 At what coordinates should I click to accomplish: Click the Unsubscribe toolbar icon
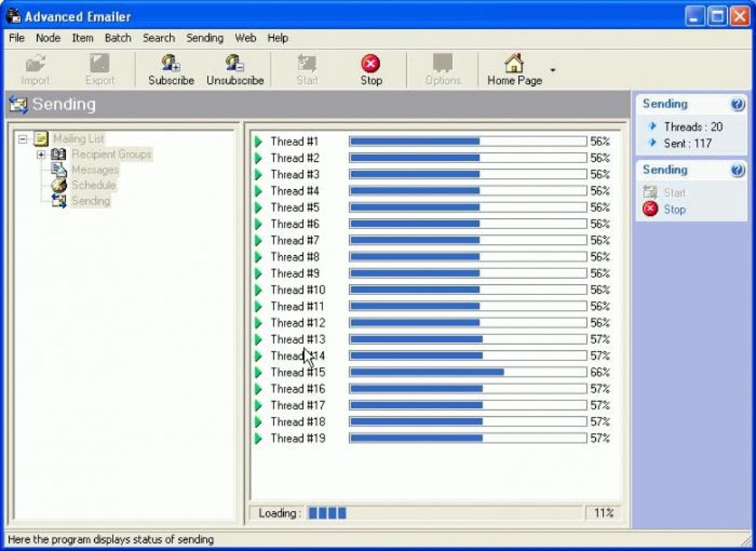pos(235,63)
